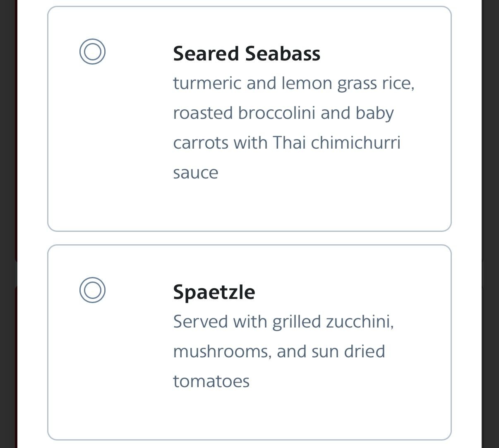
Task: Click the 'roasted broccolini and baby' text line
Action: point(283,113)
